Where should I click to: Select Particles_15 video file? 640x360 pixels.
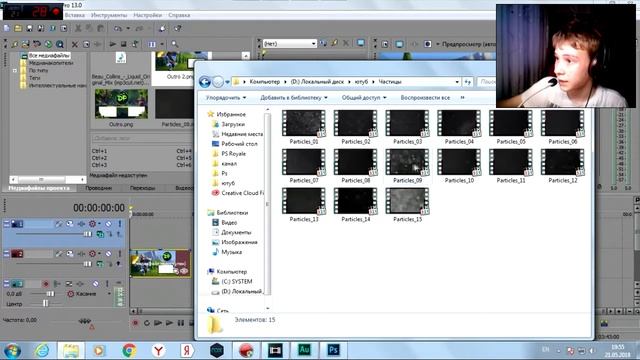click(x=407, y=205)
